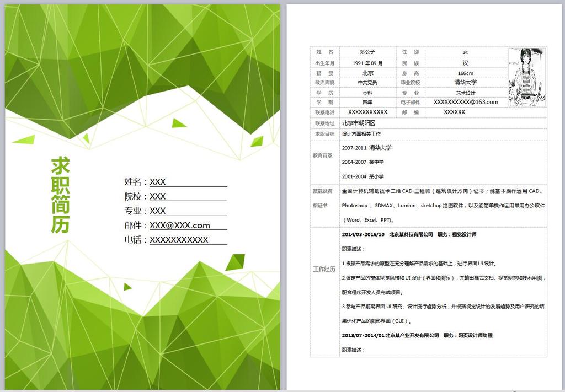This screenshot has width=565, height=392.
Task: Select the 2001-2004 某小学 line
Action: tap(363, 176)
